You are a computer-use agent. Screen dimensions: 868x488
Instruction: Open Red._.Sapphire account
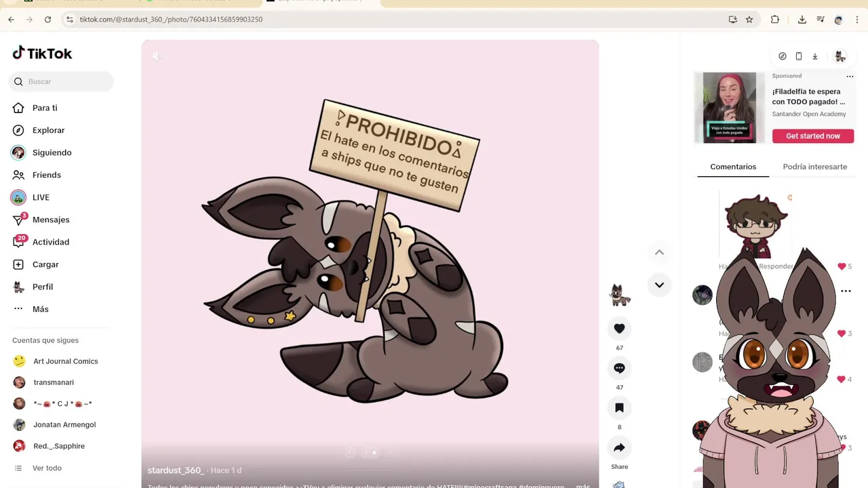58,446
